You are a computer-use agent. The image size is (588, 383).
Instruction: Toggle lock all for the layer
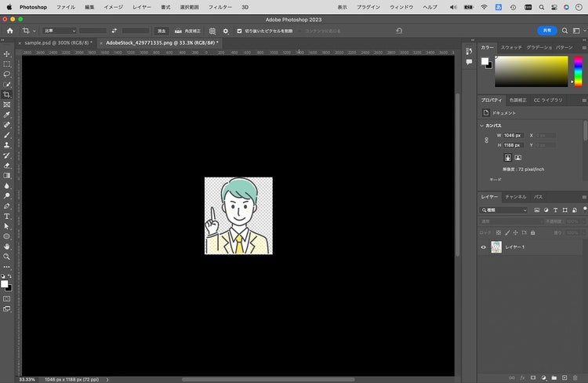[x=532, y=233]
